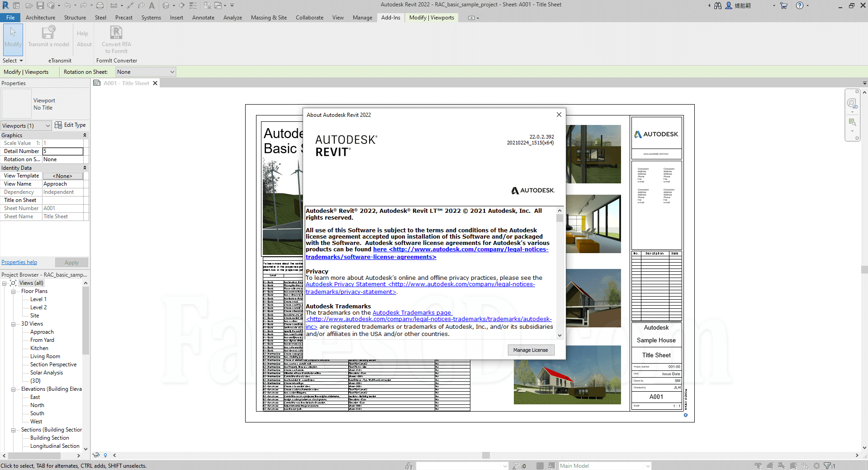The width and height of the screenshot is (868, 470).
Task: Click the Manage License button
Action: tap(531, 350)
